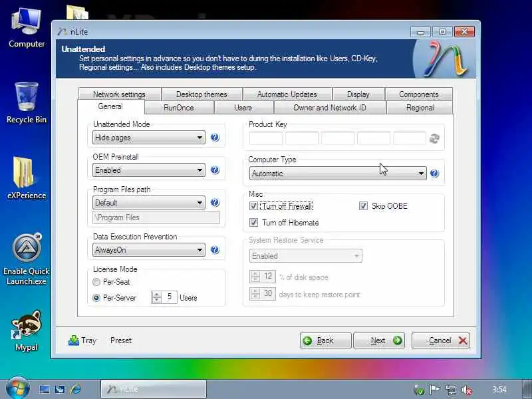
Task: Uncheck Skip OOBE
Action: point(363,206)
